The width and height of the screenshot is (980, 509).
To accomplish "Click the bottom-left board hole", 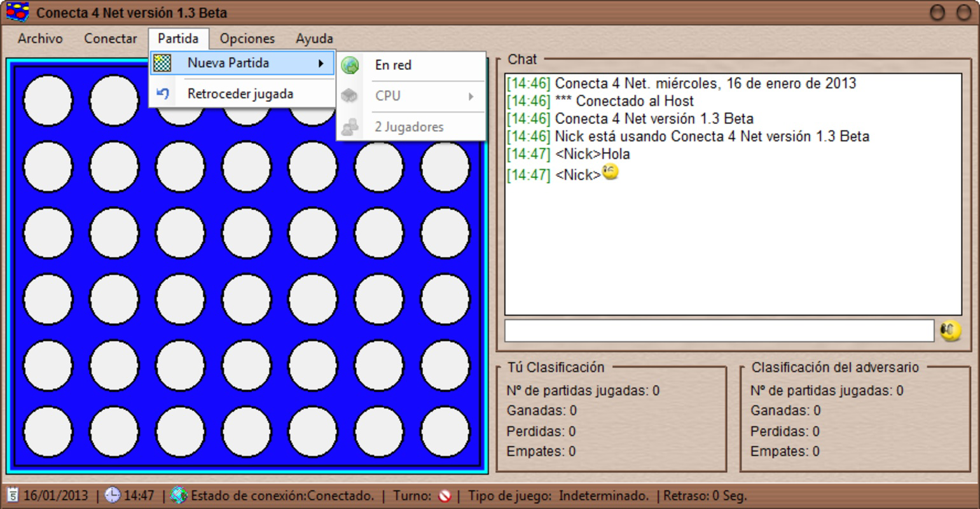I will pos(48,431).
